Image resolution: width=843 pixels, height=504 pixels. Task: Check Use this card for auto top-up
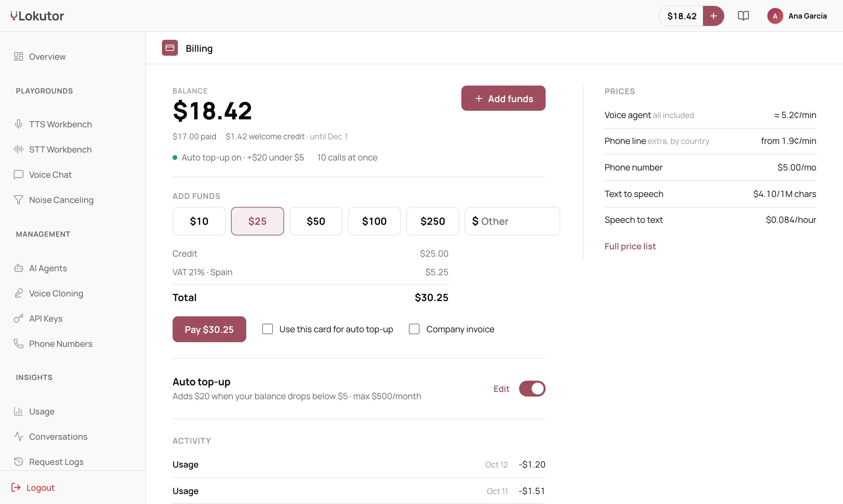[x=267, y=329]
